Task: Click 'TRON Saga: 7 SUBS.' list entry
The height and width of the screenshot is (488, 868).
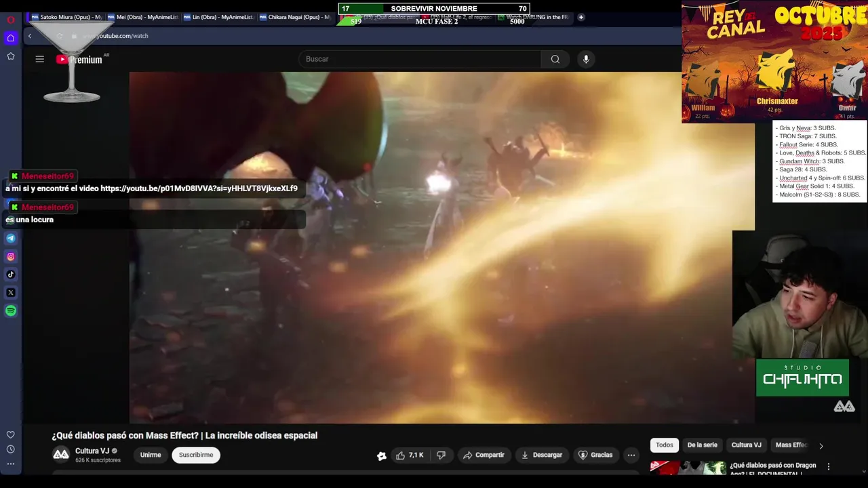Action: click(x=808, y=136)
